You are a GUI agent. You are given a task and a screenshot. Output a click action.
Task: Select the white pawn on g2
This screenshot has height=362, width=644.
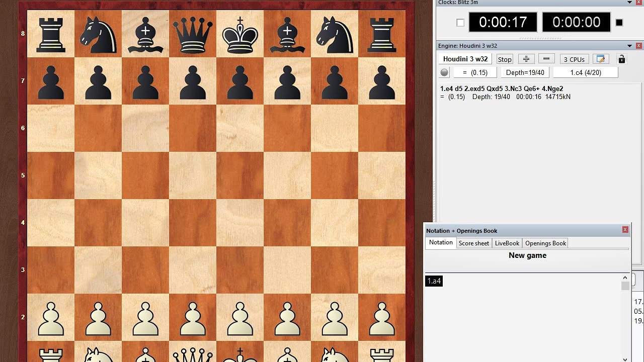click(335, 318)
